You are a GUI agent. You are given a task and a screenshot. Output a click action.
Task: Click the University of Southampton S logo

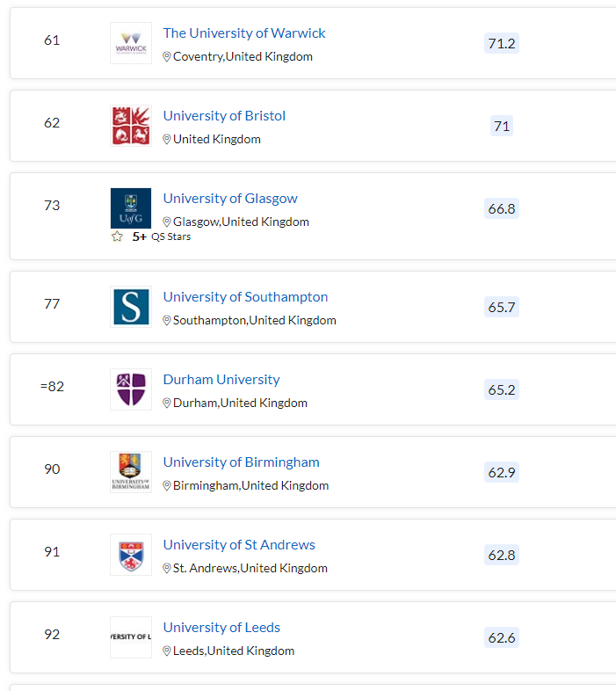point(131,307)
